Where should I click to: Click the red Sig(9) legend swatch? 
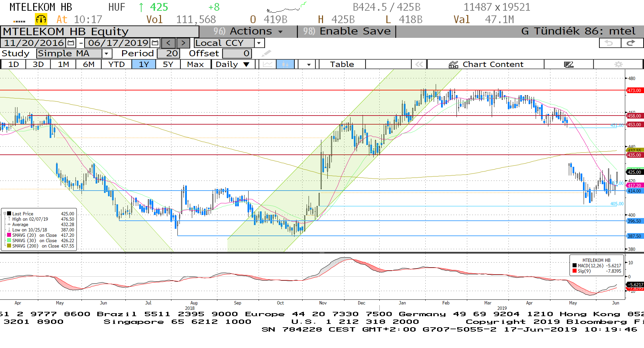[575, 271]
